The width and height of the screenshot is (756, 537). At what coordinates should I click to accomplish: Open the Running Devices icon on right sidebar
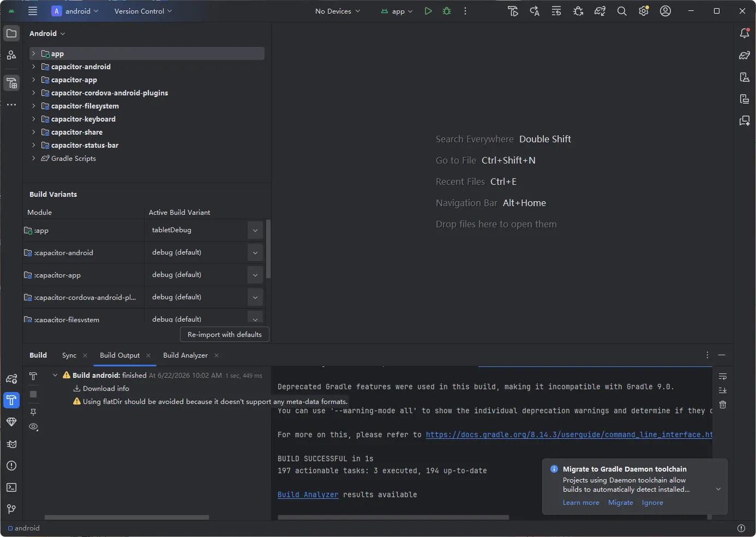click(x=745, y=99)
